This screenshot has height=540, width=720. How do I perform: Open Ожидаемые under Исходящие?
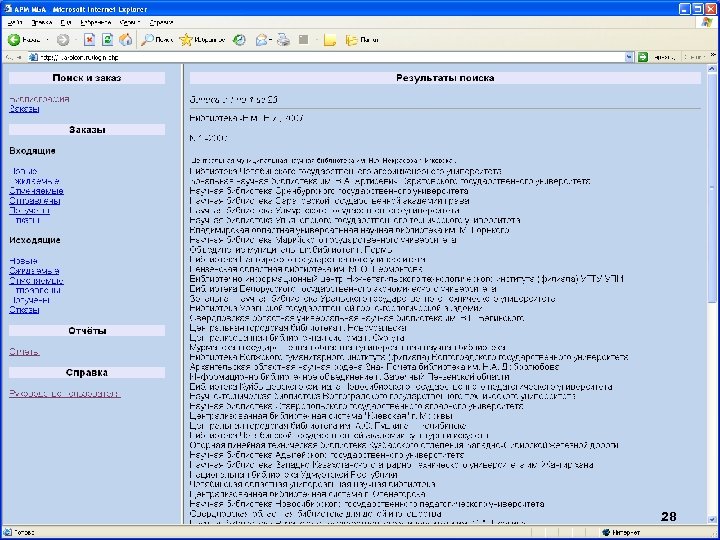coord(34,271)
